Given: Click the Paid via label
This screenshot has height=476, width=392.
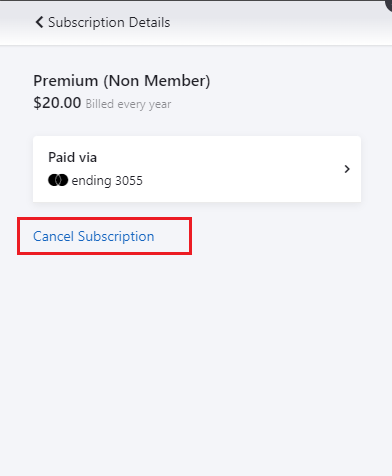Looking at the screenshot, I should 72,157.
